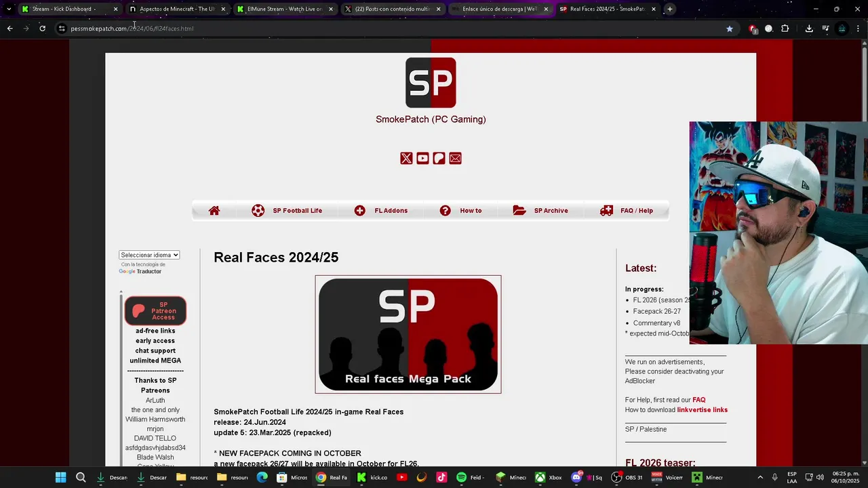Open Spotify from the taskbar
Image resolution: width=868 pixels, height=488 pixels.
click(x=469, y=477)
